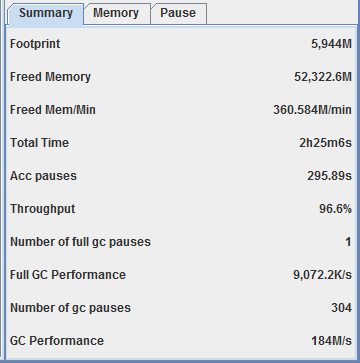This screenshot has width=360, height=363.
Task: Select the 2h25m6s total time value
Action: (x=325, y=143)
